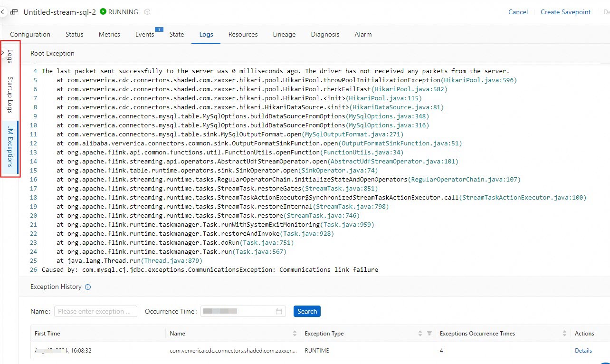Click the Task.java:959 reference
Screen dimensions: 610x364
coord(347,225)
